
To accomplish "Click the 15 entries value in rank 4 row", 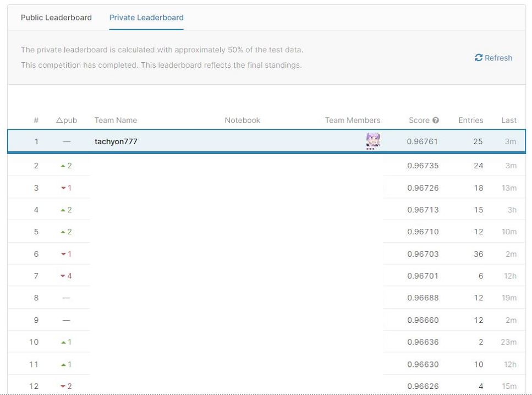I will 479,210.
